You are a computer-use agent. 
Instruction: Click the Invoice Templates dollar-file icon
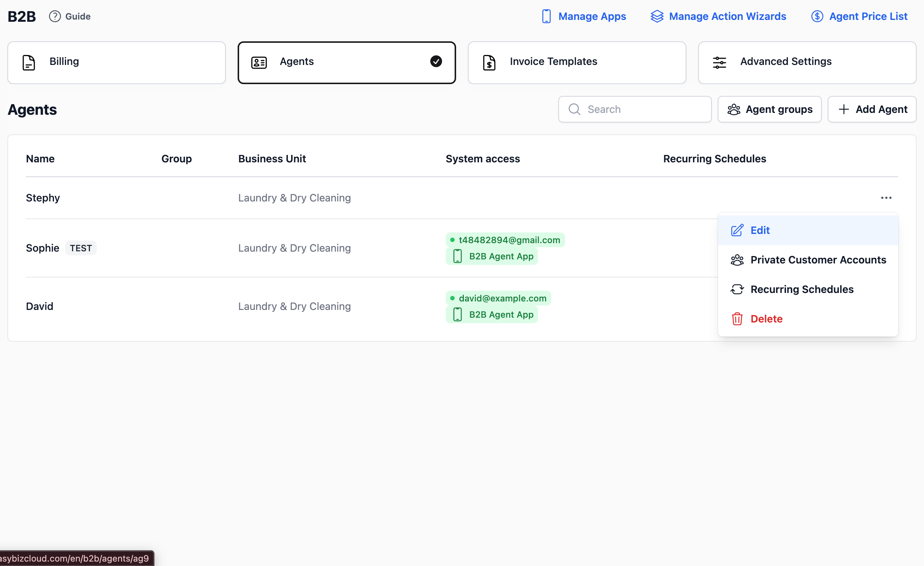(489, 63)
